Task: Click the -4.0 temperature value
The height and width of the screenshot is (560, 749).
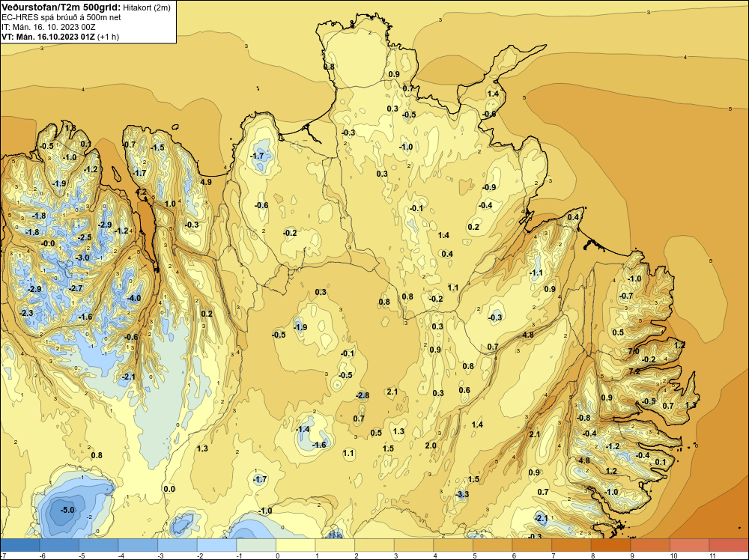Action: coord(134,298)
